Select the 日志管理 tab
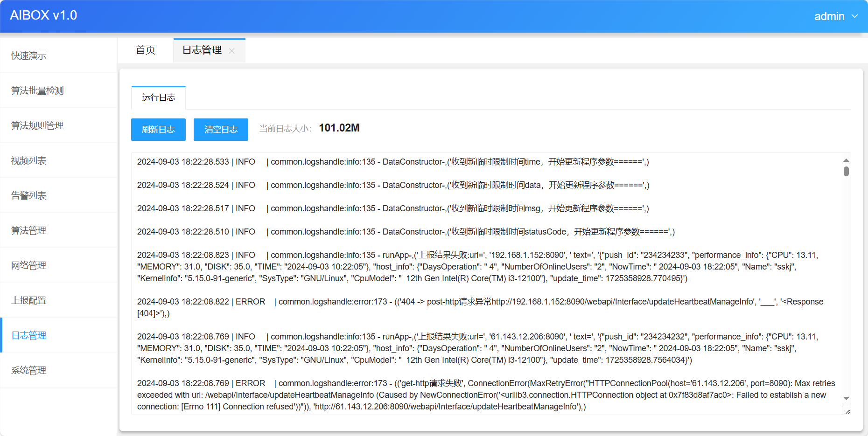Image resolution: width=868 pixels, height=436 pixels. click(202, 50)
